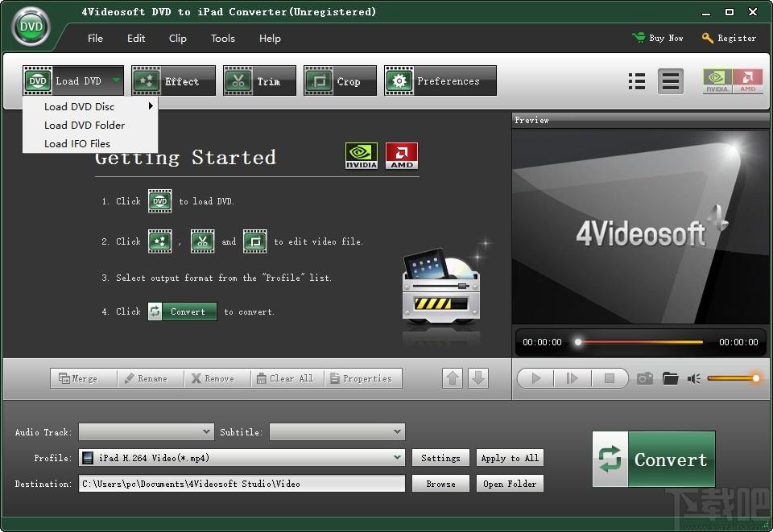The height and width of the screenshot is (532, 773).
Task: Open the Clip menu
Action: tap(177, 39)
